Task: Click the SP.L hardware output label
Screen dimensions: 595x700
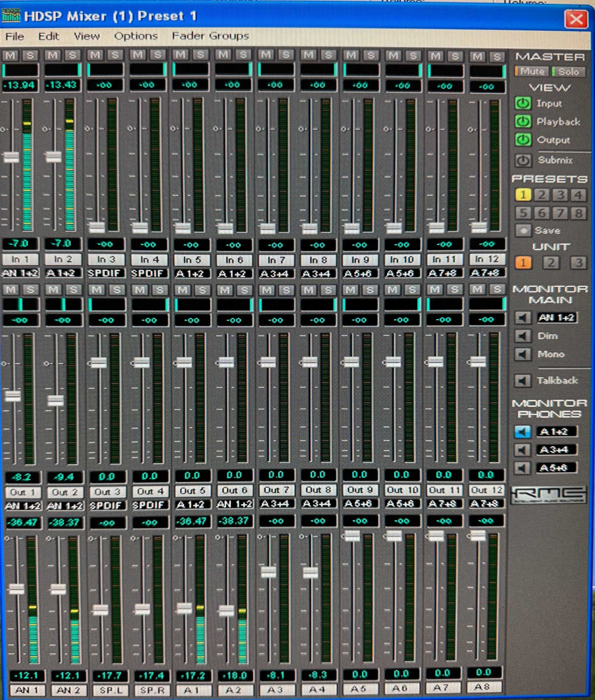Action: click(111, 690)
